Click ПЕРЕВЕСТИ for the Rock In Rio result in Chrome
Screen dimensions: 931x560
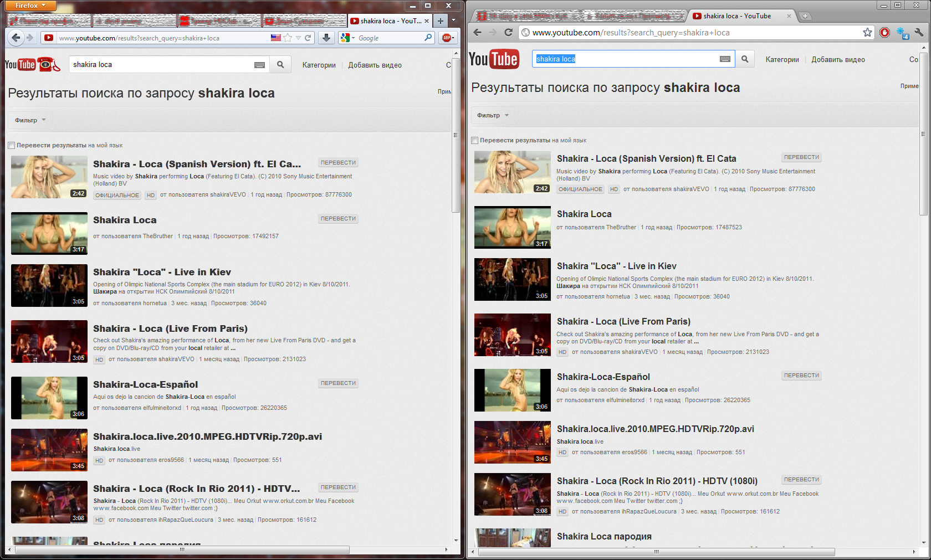tap(801, 480)
